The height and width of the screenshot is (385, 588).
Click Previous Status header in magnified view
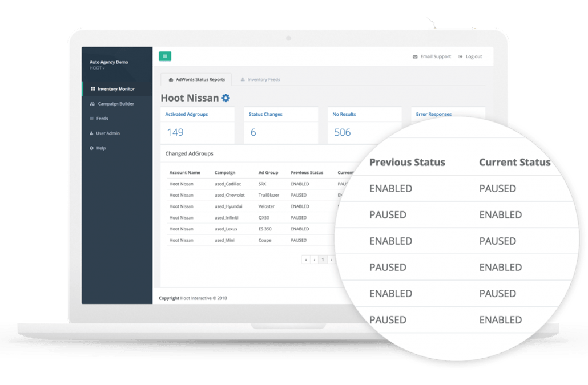tap(407, 162)
